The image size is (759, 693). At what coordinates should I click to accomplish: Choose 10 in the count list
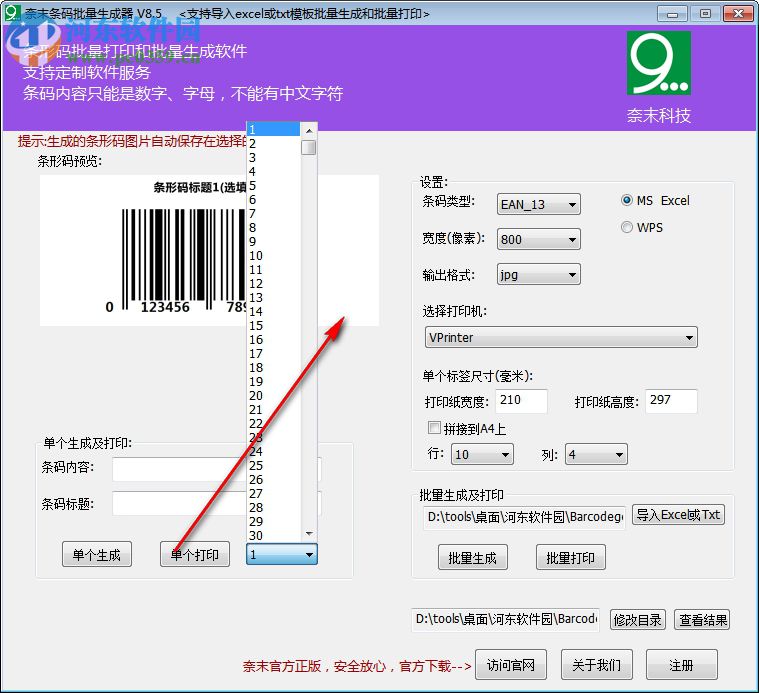tap(273, 256)
